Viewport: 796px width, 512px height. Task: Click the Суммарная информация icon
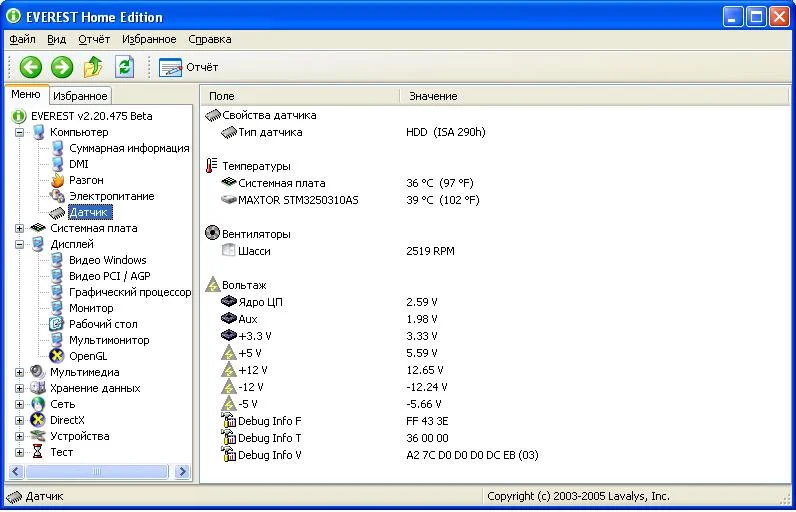coord(57,148)
